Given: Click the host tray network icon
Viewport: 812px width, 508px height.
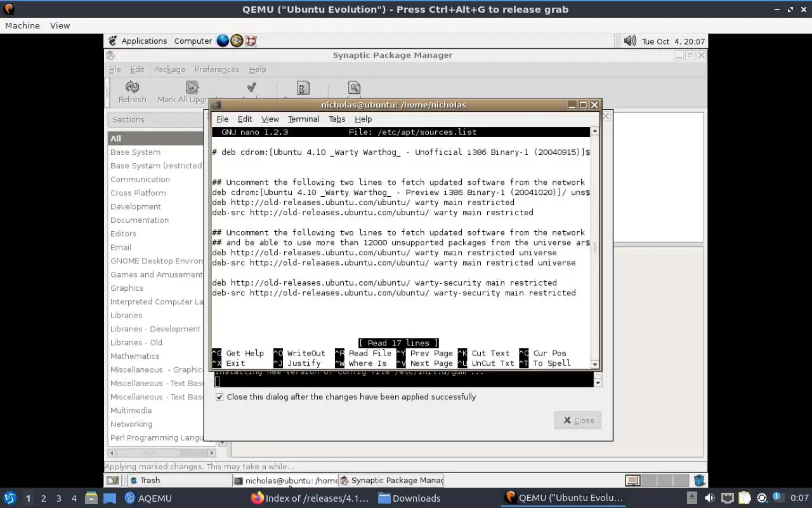Looking at the screenshot, I should 728,498.
